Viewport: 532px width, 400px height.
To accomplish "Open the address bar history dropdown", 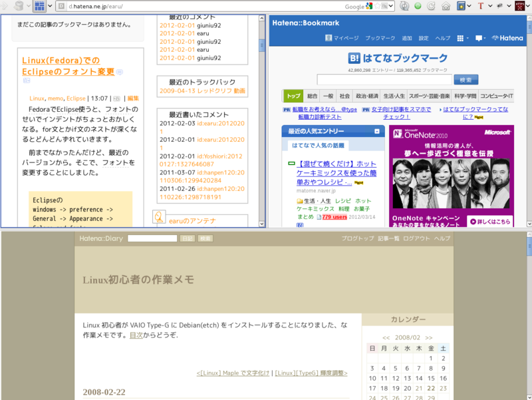I will pos(391,6).
